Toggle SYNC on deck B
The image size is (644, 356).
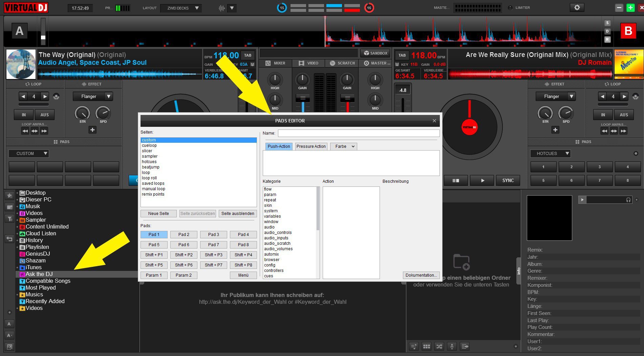(x=508, y=180)
